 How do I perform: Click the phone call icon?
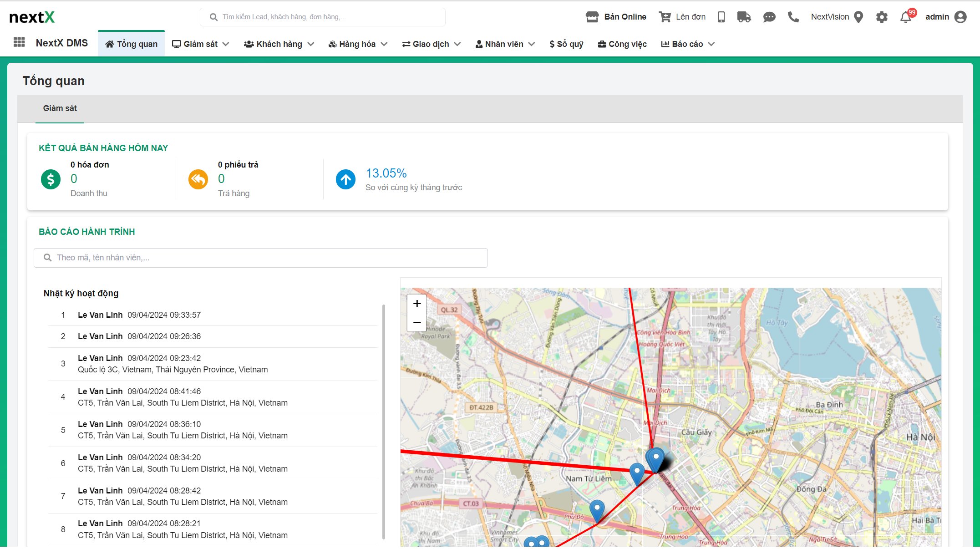pos(793,17)
